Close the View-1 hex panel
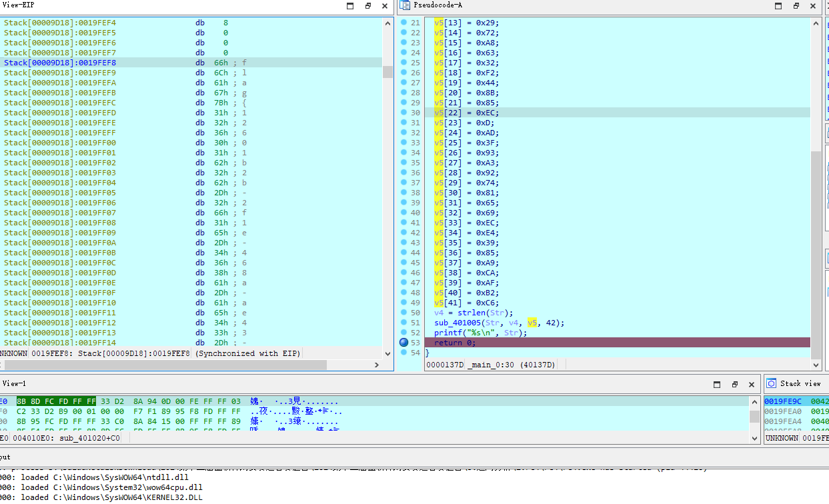The image size is (829, 504). [752, 384]
